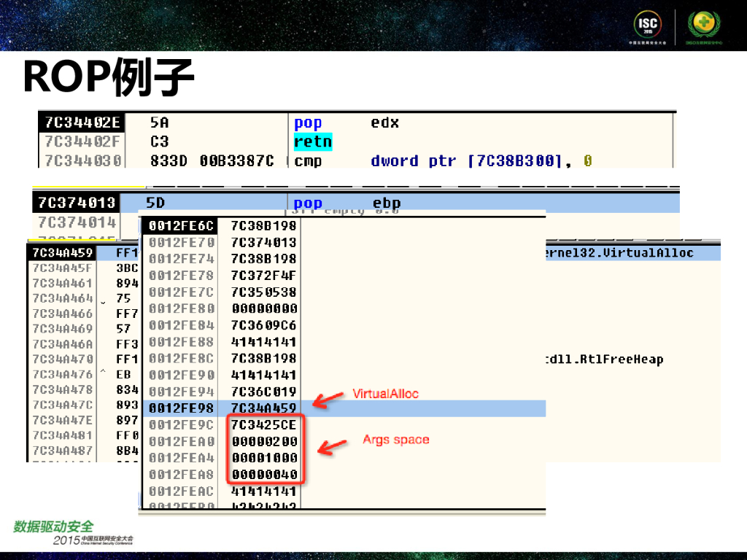This screenshot has width=747, height=560.
Task: Click the kernel32.VirtualAlloc comment
Action: pyautogui.click(x=619, y=253)
